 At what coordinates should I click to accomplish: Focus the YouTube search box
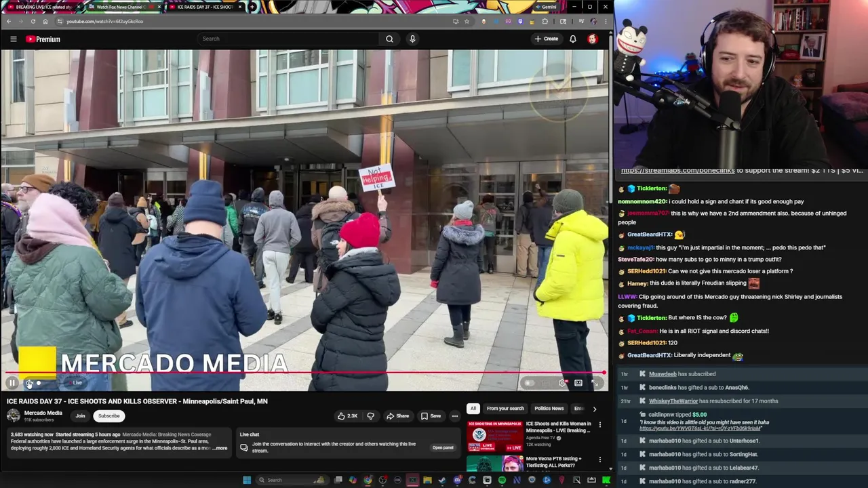pyautogui.click(x=288, y=39)
